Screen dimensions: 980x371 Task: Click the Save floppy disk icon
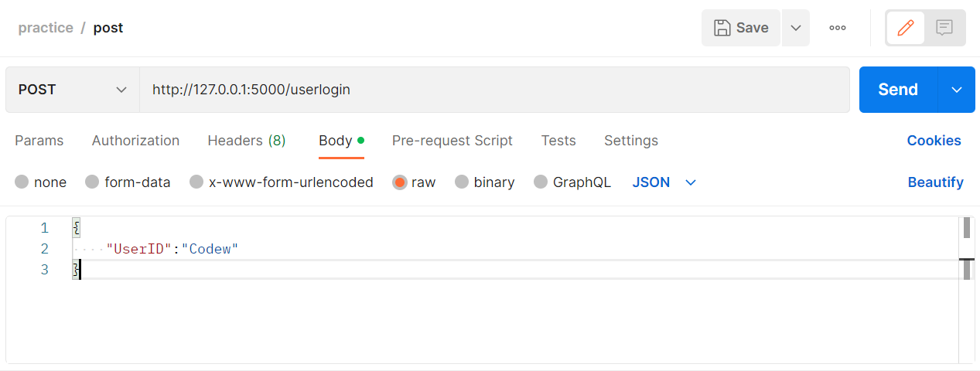coord(722,28)
